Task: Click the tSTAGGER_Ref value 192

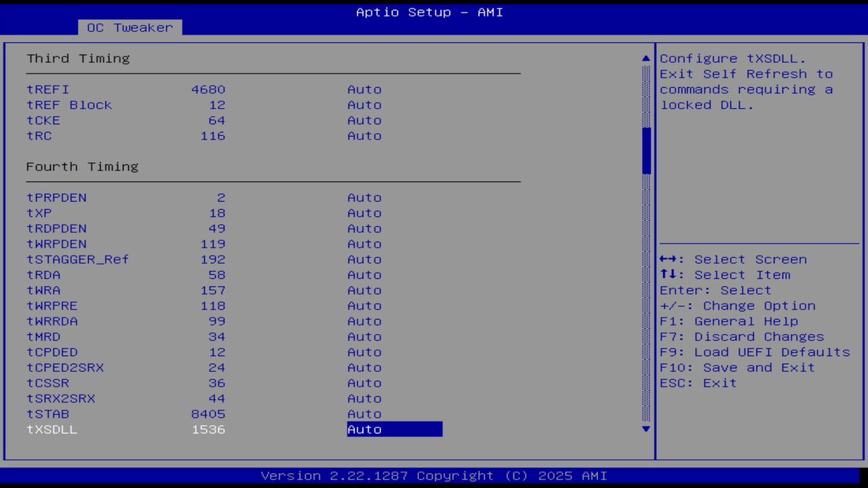Action: (213, 260)
